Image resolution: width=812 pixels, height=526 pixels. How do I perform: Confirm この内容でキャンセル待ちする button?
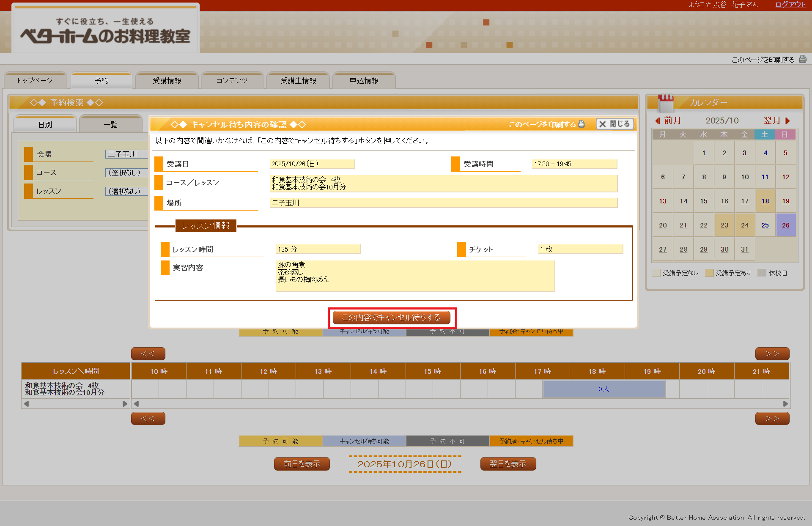pos(392,317)
